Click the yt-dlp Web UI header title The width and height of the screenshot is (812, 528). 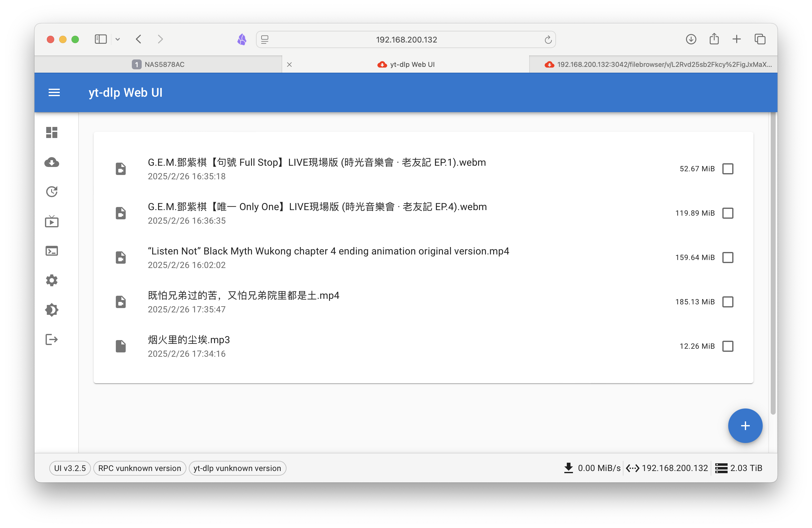click(126, 92)
